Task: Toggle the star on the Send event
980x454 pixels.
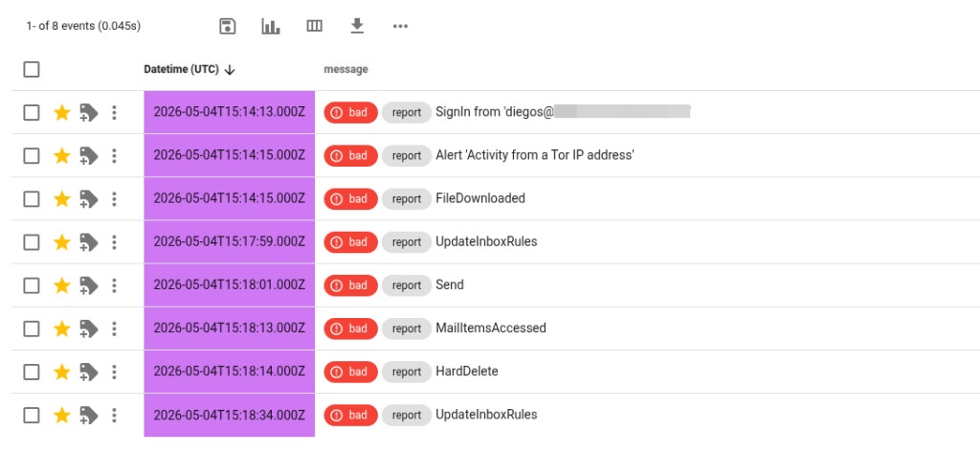Action: coord(62,285)
